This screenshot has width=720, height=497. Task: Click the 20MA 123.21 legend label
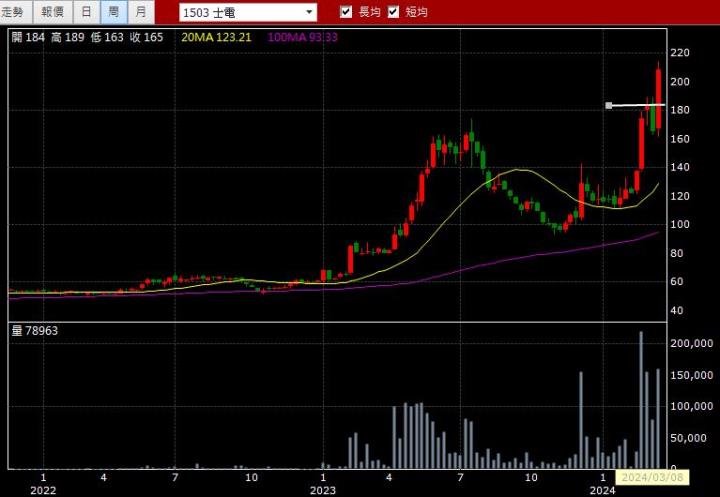tap(214, 36)
